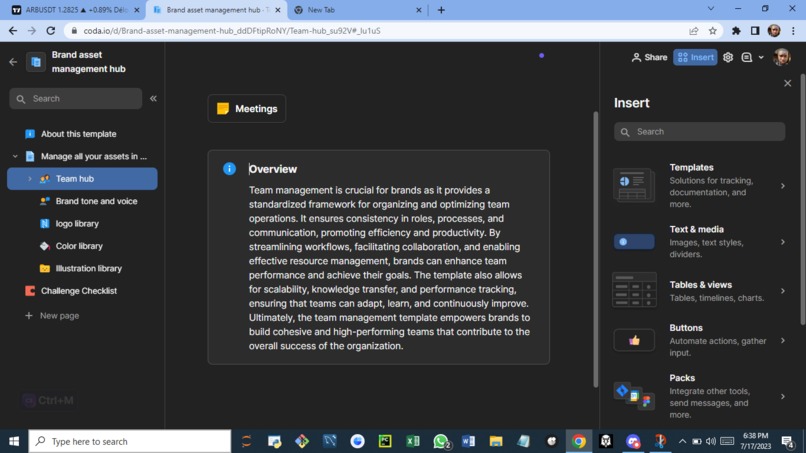Click the blue Insert button

[695, 57]
